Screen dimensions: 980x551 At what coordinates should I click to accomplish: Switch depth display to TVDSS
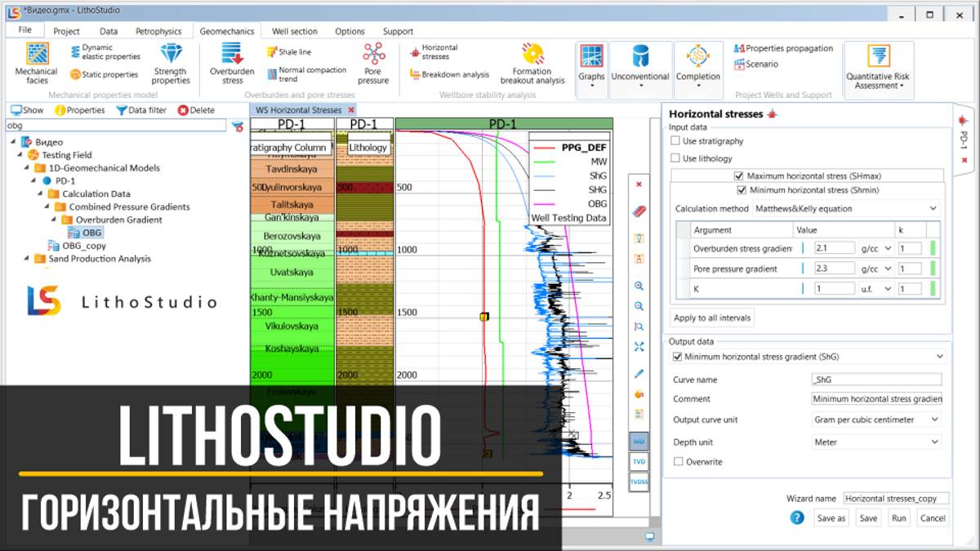pyautogui.click(x=639, y=482)
